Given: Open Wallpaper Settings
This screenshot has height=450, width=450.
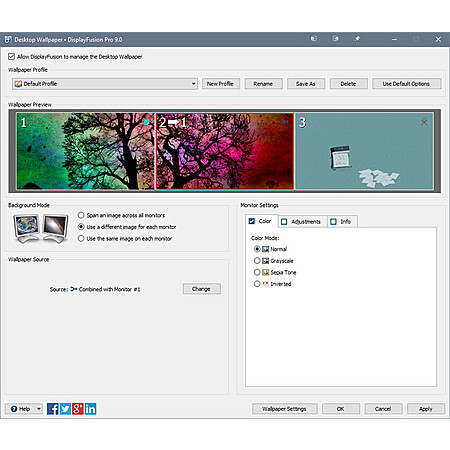Looking at the screenshot, I should [x=284, y=409].
